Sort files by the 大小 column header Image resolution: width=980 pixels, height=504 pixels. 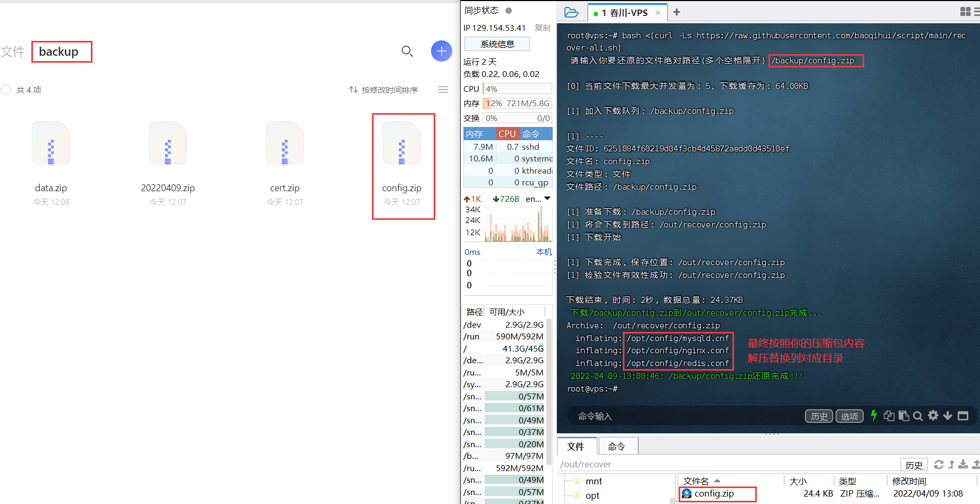pos(809,481)
